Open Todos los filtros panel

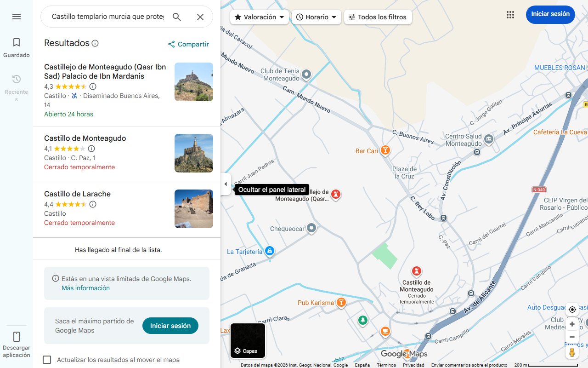click(x=377, y=17)
